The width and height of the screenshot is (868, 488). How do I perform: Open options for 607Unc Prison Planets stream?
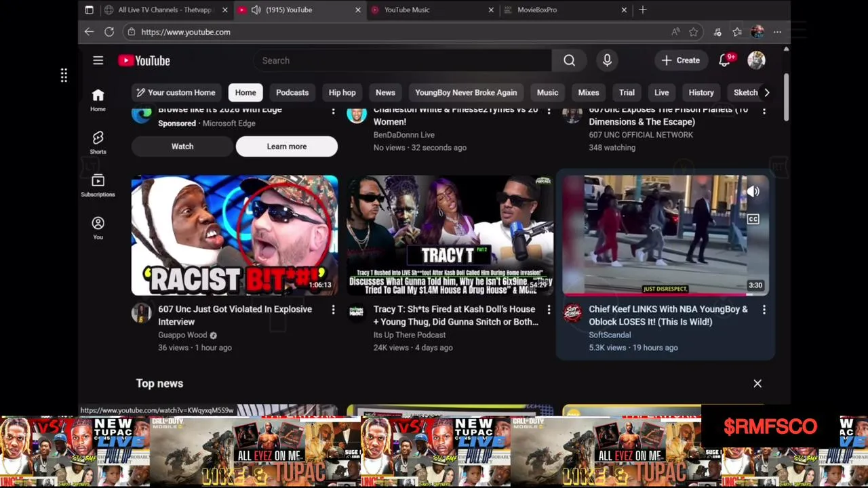click(764, 110)
